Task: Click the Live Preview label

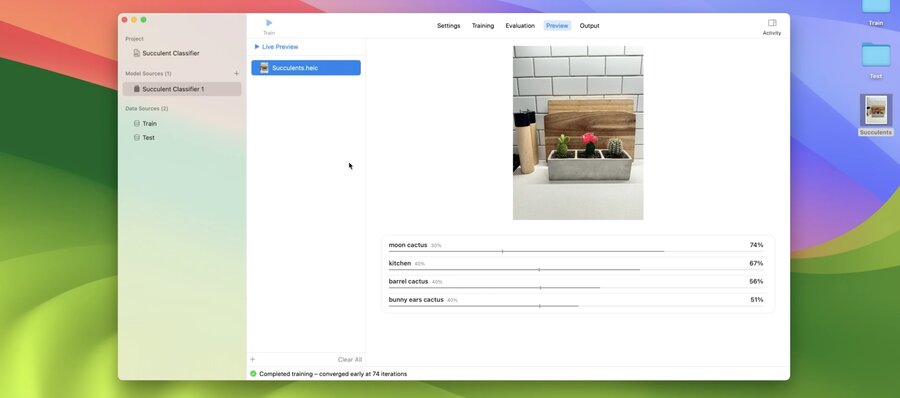Action: (x=280, y=47)
